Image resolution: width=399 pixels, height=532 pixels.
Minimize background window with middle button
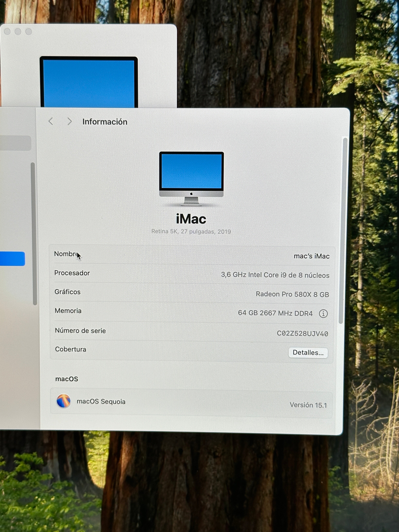pyautogui.click(x=18, y=32)
